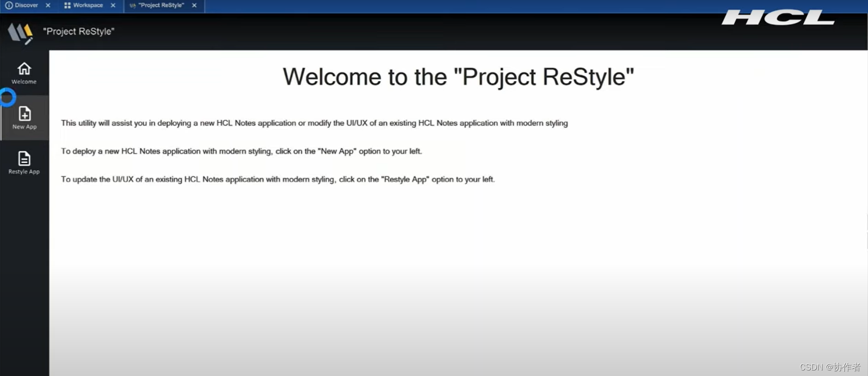Click the Project ReStyle pencil logo
Viewport: 868px width, 376px height.
21,33
